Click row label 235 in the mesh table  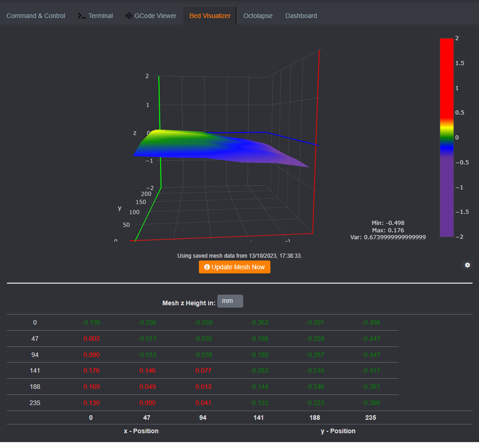tap(35, 403)
